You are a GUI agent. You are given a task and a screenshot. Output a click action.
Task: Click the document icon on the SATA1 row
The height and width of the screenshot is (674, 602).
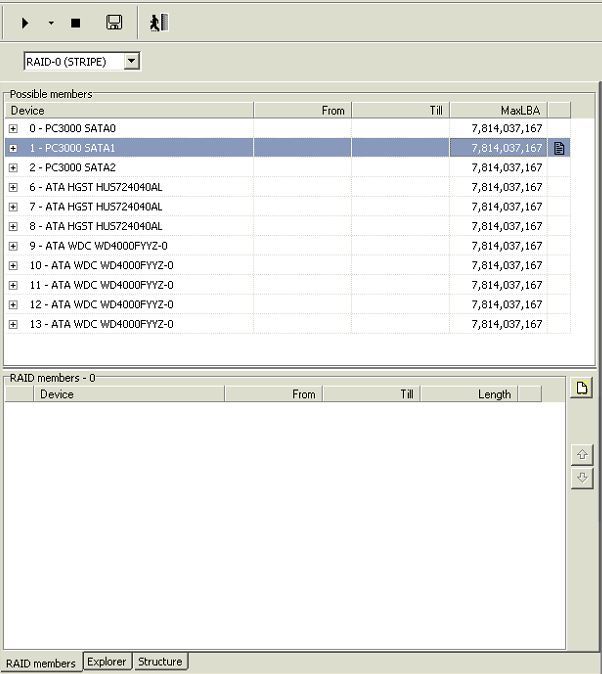point(559,148)
